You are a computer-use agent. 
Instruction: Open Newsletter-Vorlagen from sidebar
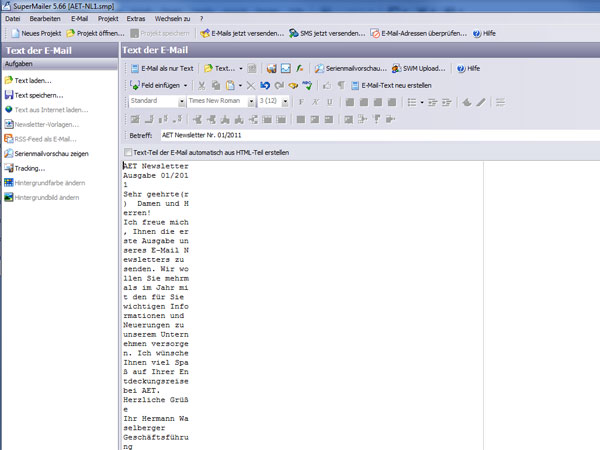(x=42, y=124)
